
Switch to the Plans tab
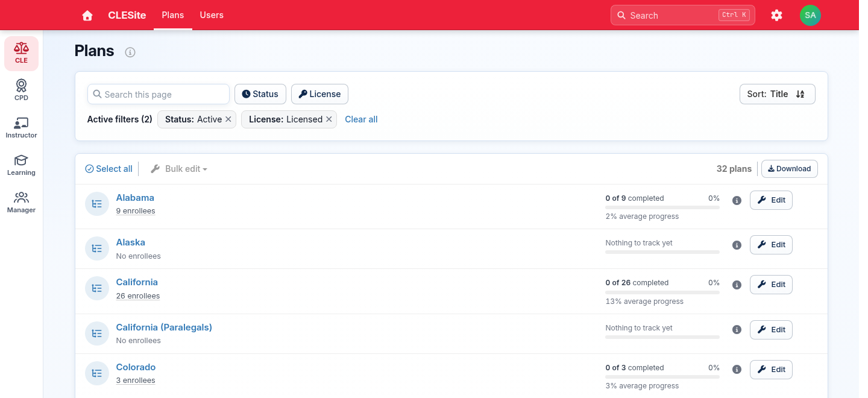[173, 15]
